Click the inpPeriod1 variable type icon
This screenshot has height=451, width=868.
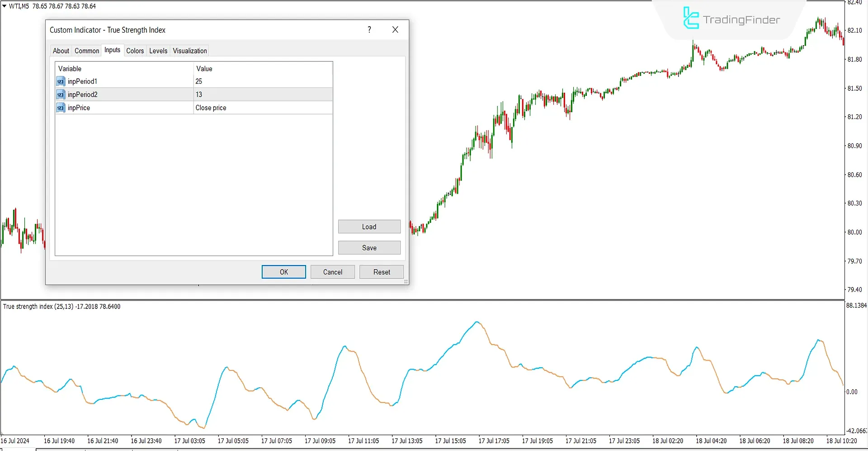pos(61,81)
